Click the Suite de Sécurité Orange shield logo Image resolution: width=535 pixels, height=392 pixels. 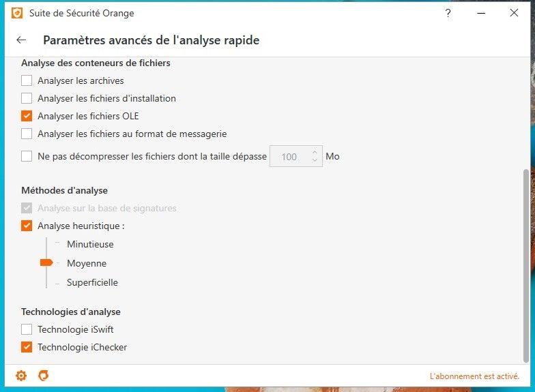click(x=17, y=13)
